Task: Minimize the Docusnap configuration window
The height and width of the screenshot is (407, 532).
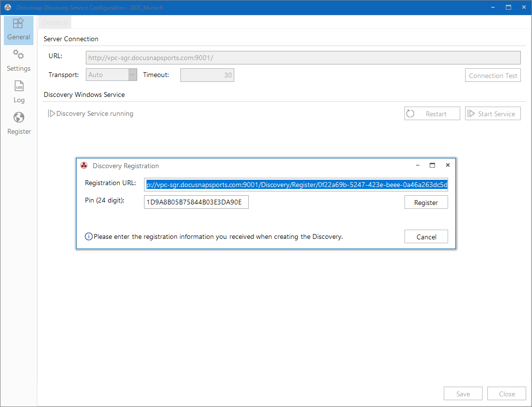Action: click(493, 7)
